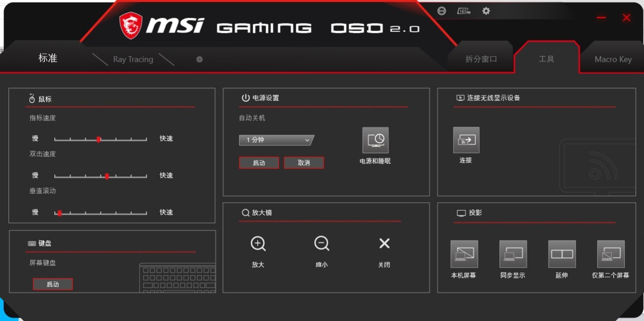
Task: Click 慢 beside vertical scroll slider
Action: [x=35, y=212]
